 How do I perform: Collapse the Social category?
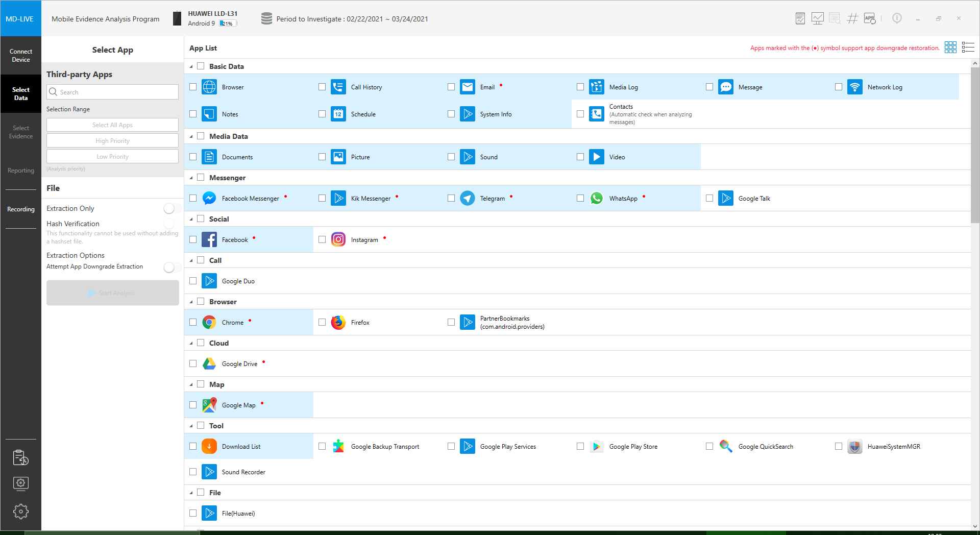tap(191, 220)
